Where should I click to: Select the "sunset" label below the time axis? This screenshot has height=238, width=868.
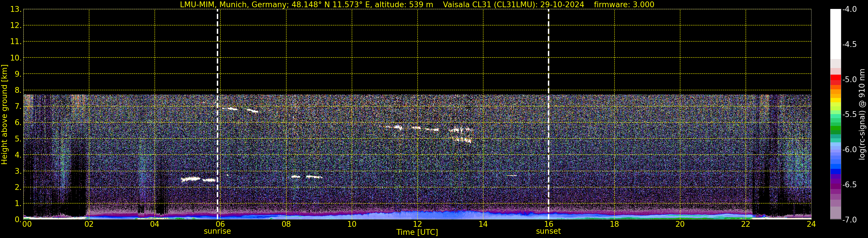click(x=548, y=231)
